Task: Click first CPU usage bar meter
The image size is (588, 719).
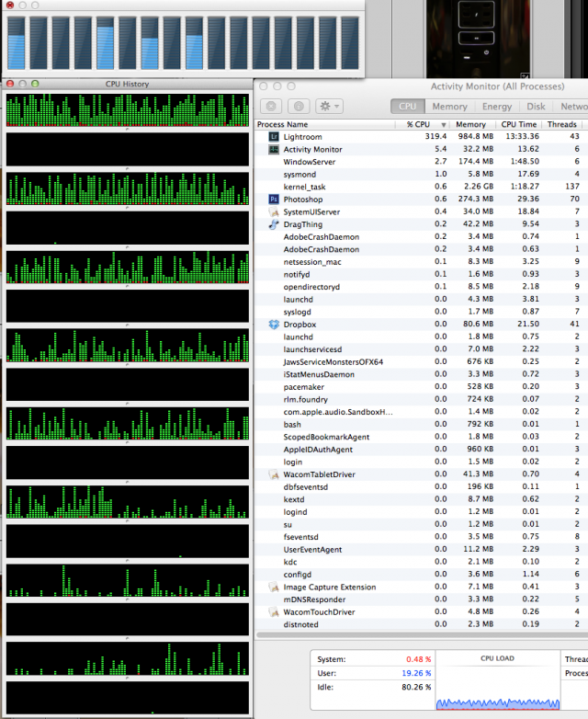Action: click(x=16, y=43)
